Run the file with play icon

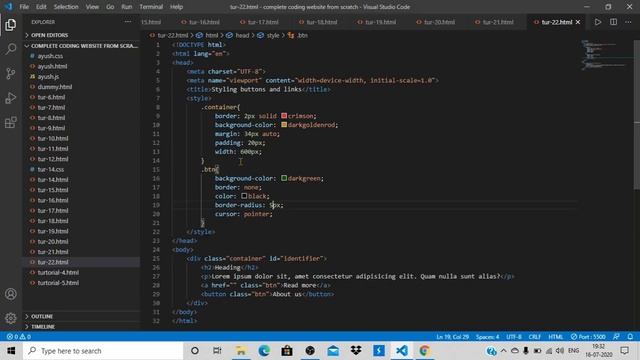click(x=598, y=22)
